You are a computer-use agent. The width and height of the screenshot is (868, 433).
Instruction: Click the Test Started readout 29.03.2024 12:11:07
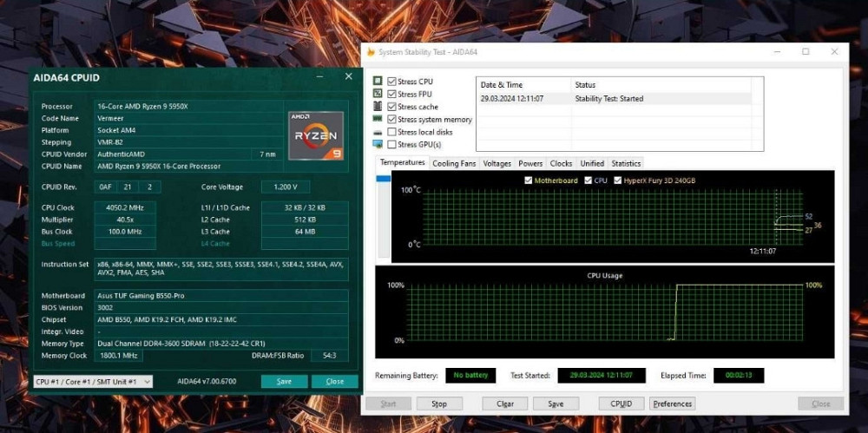tap(602, 376)
